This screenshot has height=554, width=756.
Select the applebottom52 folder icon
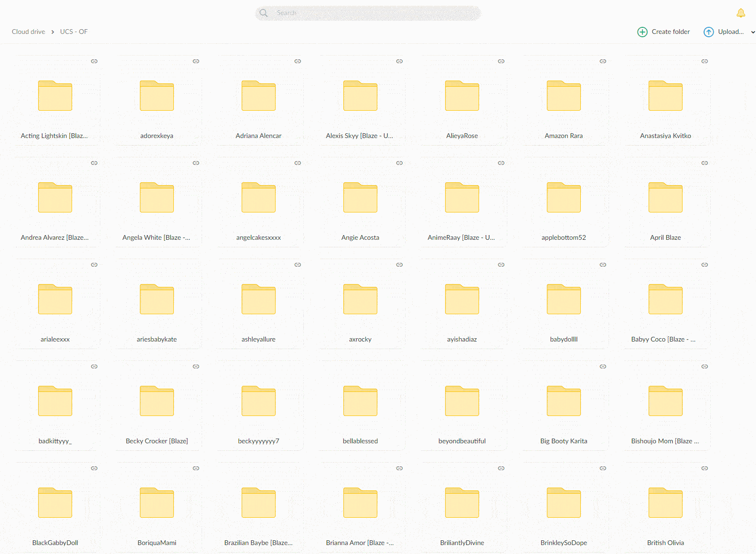(564, 197)
